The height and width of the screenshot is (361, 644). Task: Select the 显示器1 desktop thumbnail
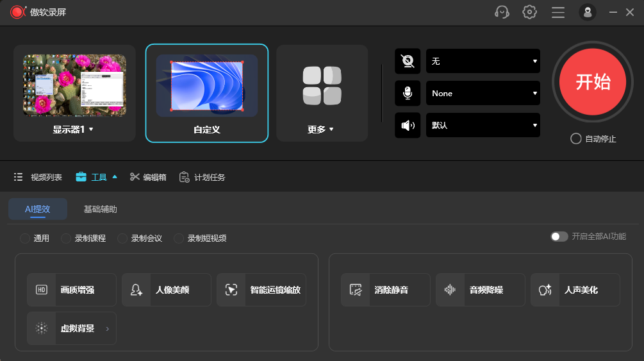pyautogui.click(x=74, y=85)
